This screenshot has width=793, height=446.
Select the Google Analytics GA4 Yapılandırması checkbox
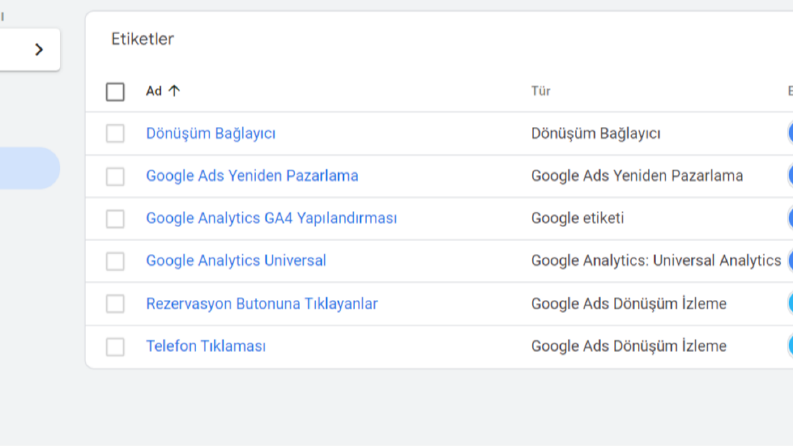115,219
